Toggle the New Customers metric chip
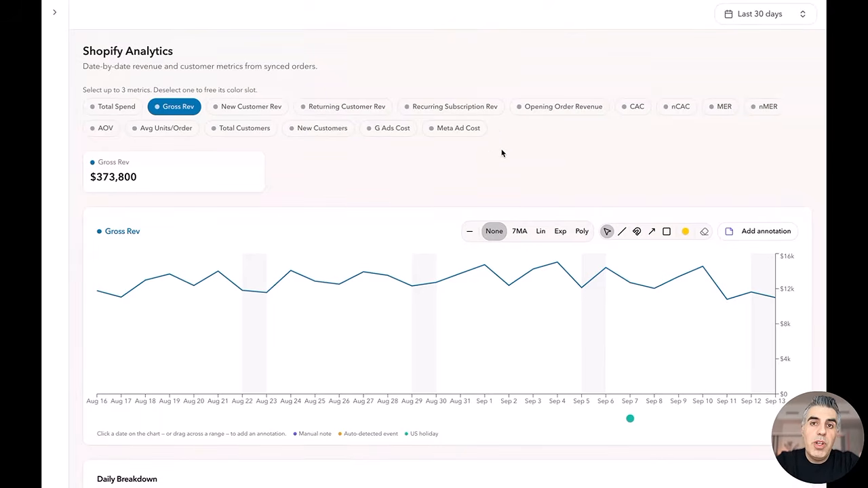868x488 pixels. (319, 128)
